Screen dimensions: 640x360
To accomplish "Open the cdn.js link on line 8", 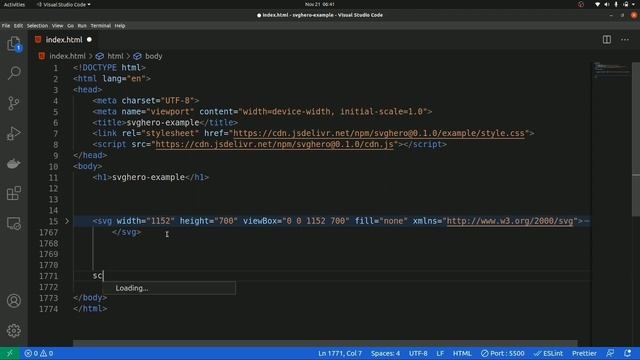I will [x=274, y=144].
